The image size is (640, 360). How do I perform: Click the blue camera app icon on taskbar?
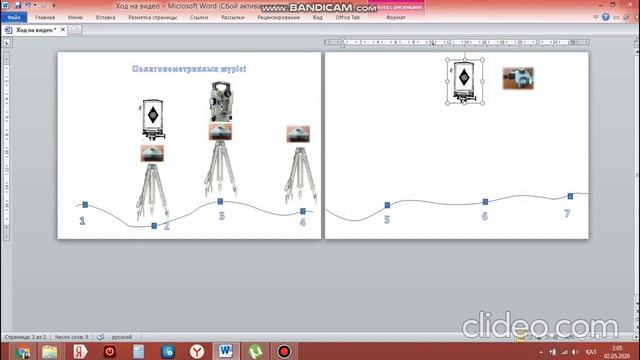168,351
